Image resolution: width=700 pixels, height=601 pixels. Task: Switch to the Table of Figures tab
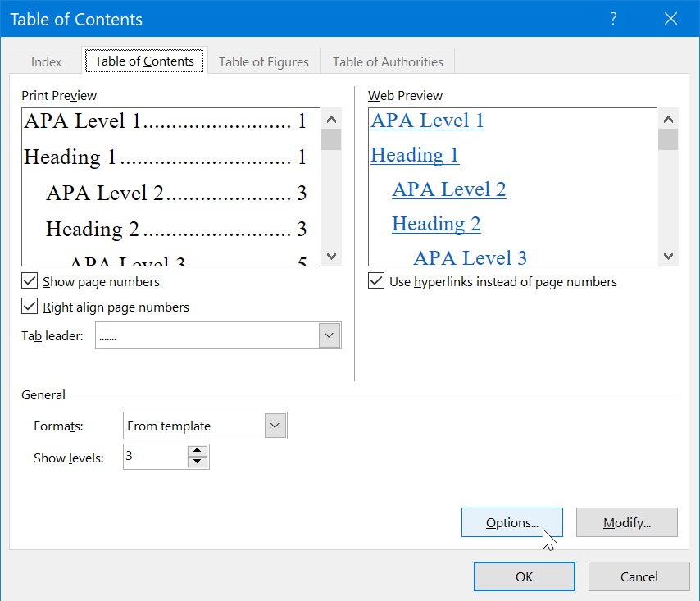point(263,61)
